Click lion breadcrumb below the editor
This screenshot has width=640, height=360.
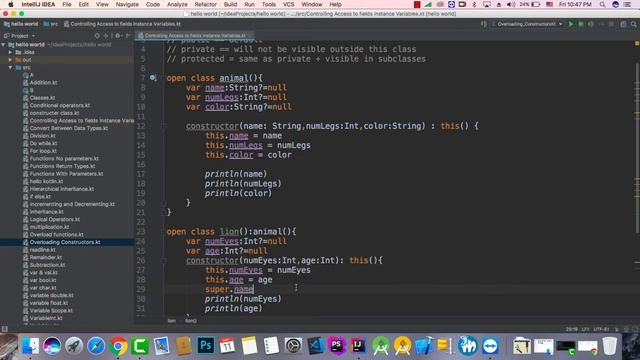pos(171,321)
